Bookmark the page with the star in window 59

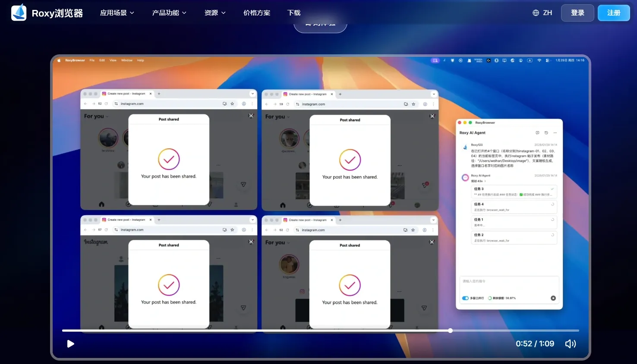[x=413, y=104]
